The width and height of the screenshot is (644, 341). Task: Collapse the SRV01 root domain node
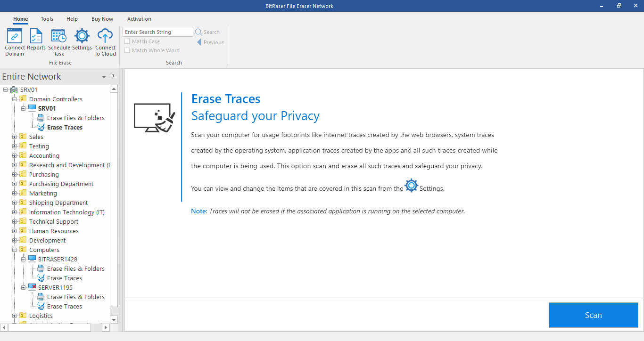5,89
